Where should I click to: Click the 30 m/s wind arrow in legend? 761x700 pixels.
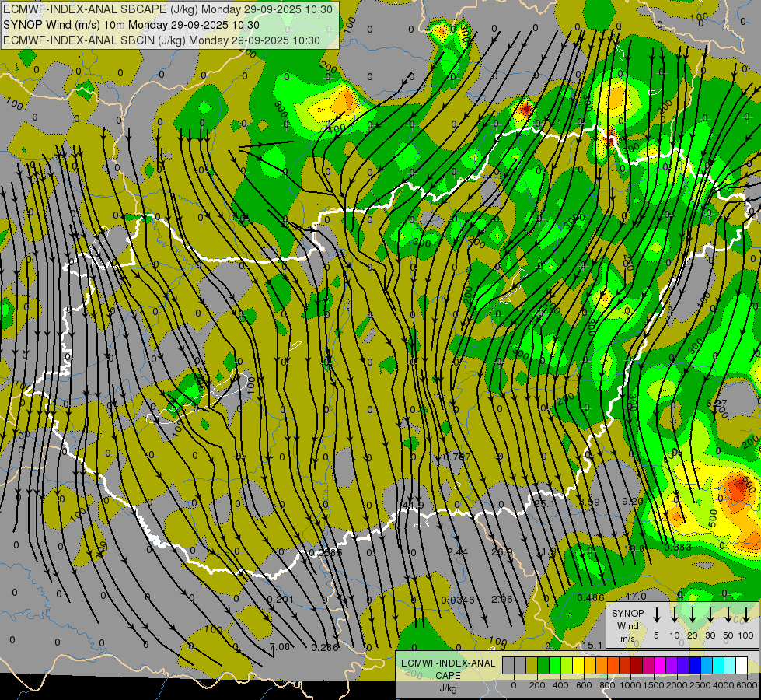[x=710, y=614]
